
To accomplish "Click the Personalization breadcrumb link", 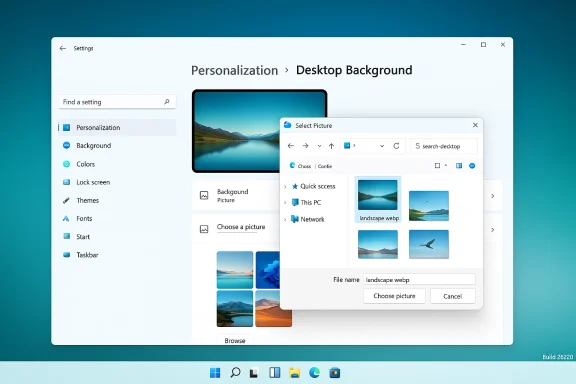I will (x=234, y=70).
